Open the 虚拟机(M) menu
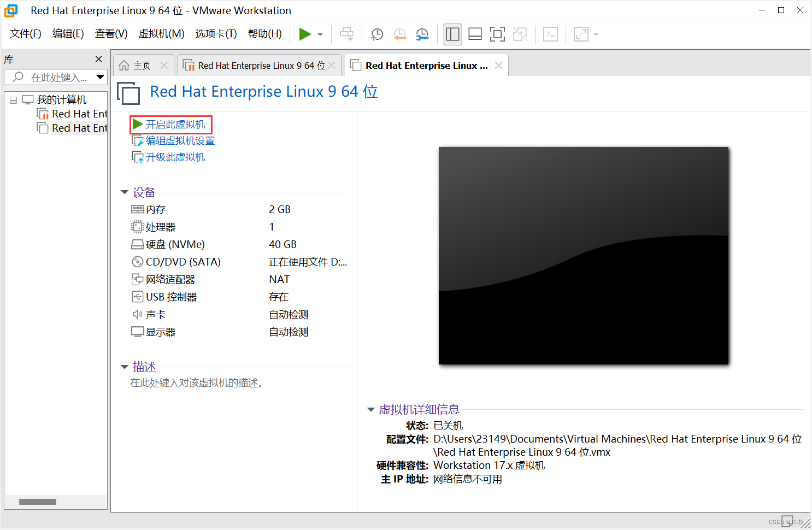 pyautogui.click(x=161, y=33)
